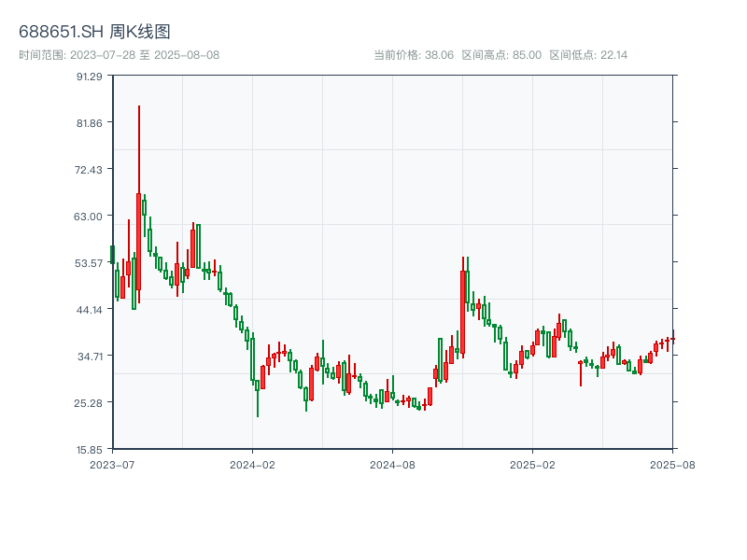This screenshot has width=747, height=560.
Task: Click the chart title 688651.SH 周K线图
Action: (97, 30)
